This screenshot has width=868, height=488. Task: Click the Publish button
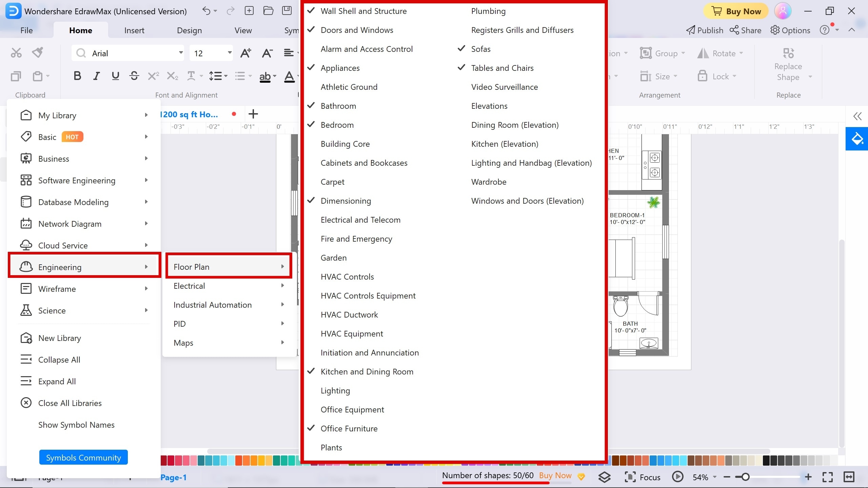tap(705, 30)
